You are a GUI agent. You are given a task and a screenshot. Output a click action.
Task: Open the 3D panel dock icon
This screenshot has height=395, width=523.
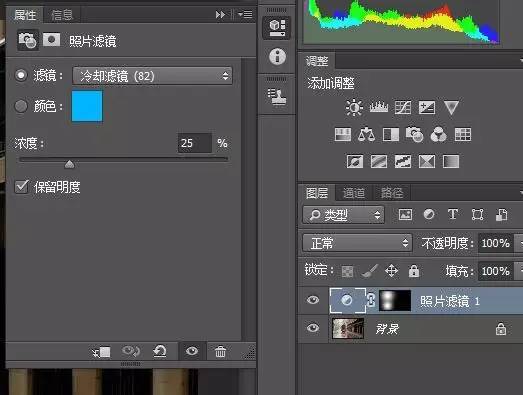(x=277, y=28)
